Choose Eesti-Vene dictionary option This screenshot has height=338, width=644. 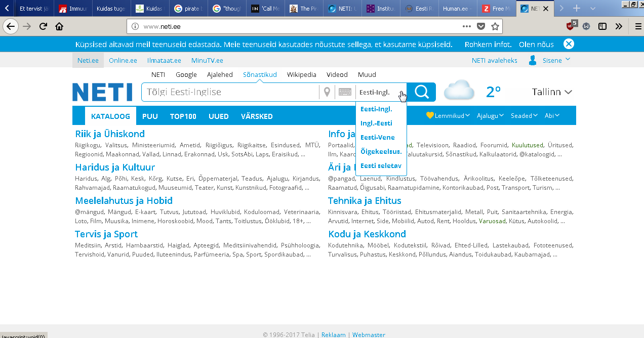tap(377, 137)
